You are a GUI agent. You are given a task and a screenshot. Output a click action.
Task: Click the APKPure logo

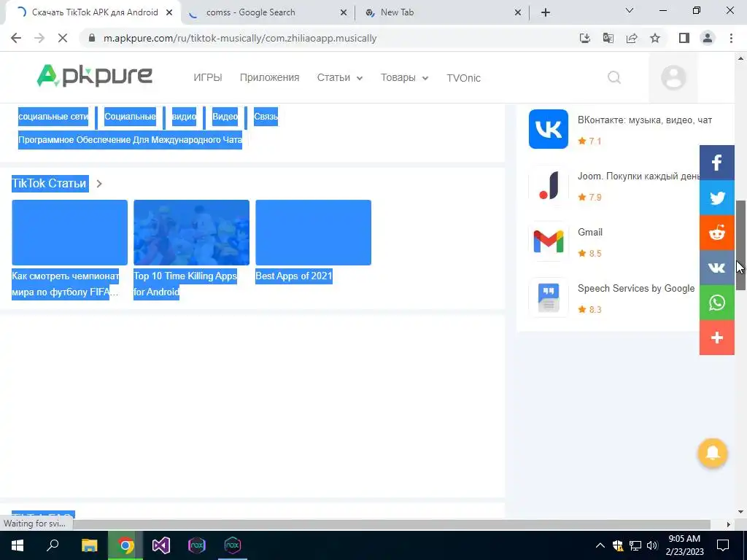94,76
